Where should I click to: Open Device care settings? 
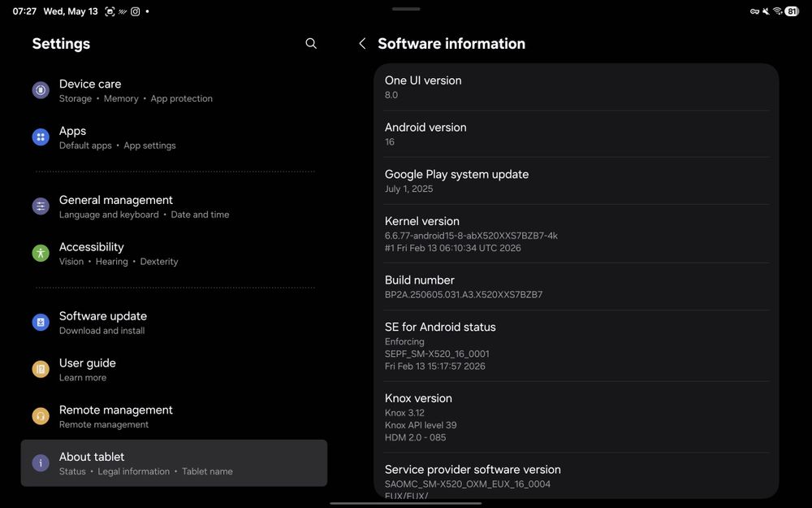[174, 91]
